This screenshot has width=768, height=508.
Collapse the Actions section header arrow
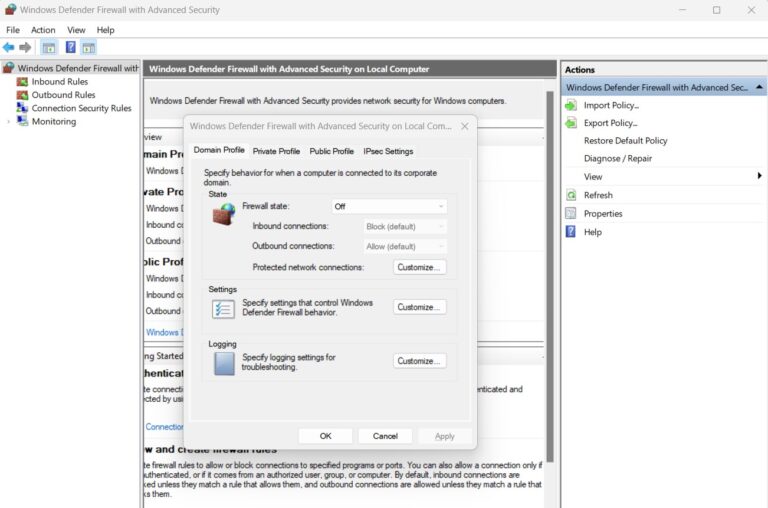(x=759, y=87)
